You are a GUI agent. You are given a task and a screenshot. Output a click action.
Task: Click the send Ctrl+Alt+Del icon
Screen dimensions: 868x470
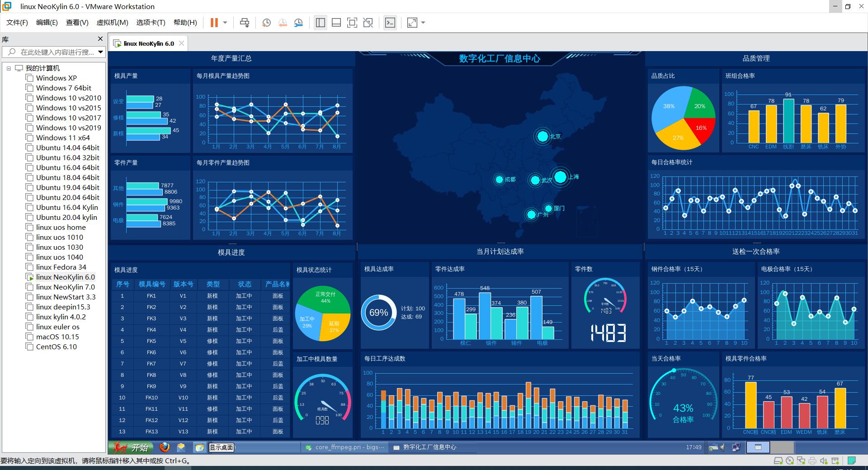245,23
